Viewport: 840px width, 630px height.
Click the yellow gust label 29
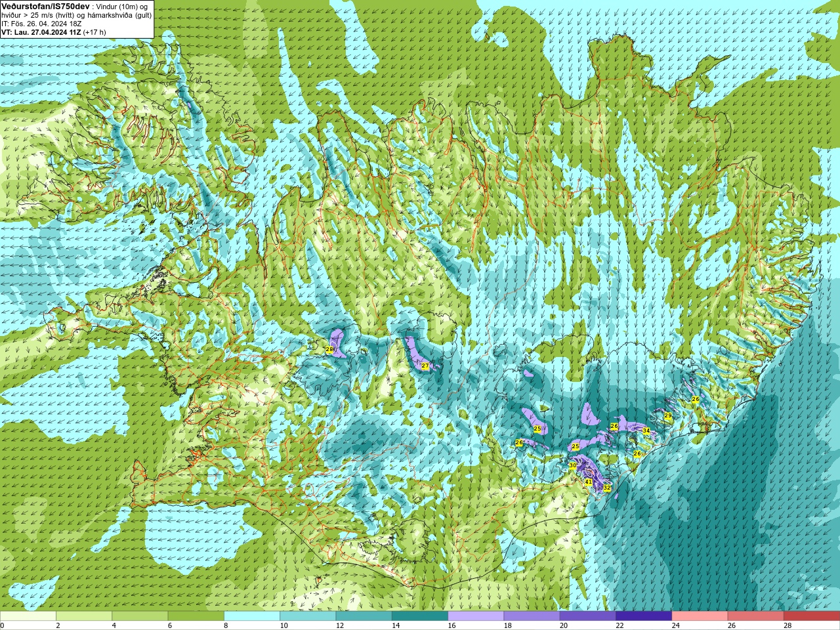pos(668,416)
